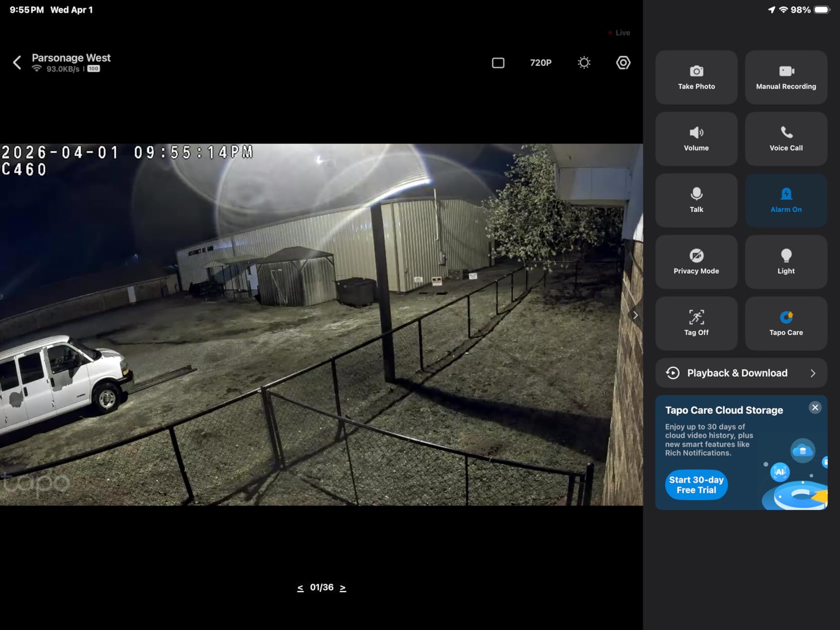Tap the battery indicator in status bar

[x=821, y=10]
